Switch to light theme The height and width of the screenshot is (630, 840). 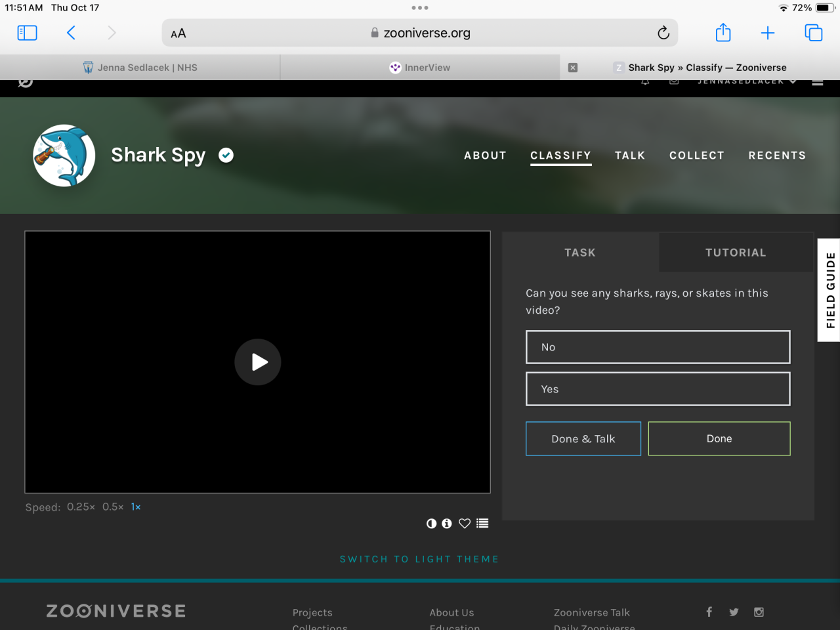pos(419,559)
